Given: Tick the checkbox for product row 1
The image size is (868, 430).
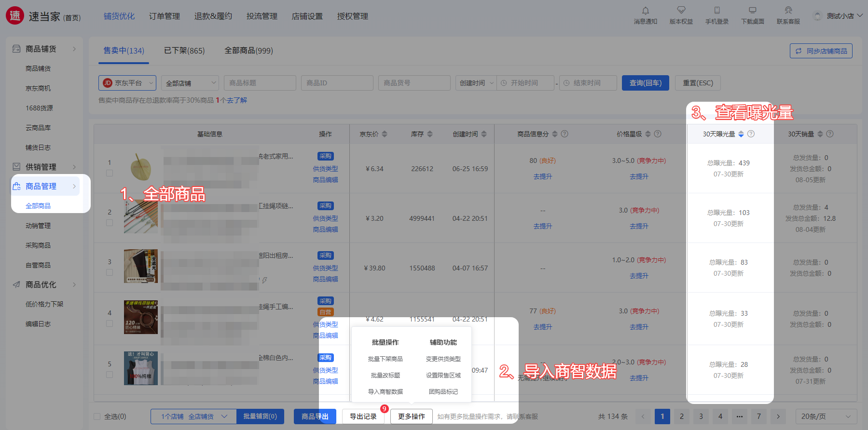Looking at the screenshot, I should [x=110, y=173].
